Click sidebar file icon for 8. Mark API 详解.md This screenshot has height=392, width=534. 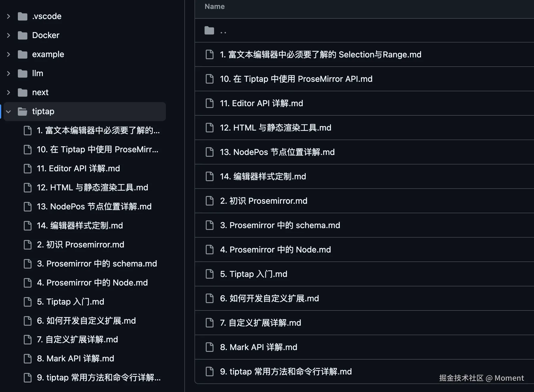[x=28, y=359]
